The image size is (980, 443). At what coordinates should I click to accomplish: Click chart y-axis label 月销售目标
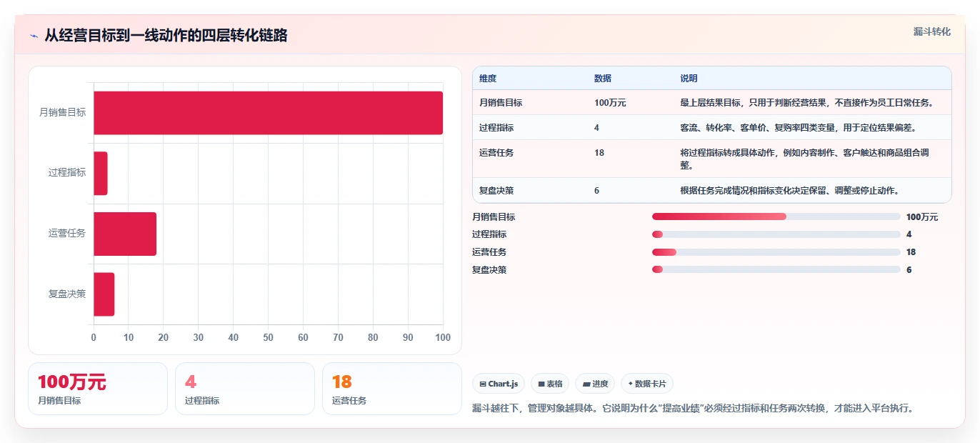click(63, 113)
